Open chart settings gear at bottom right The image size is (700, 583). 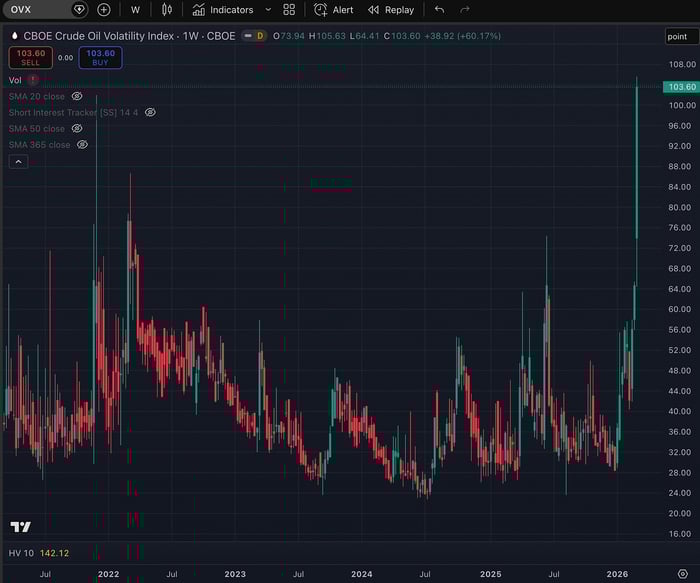tap(682, 574)
